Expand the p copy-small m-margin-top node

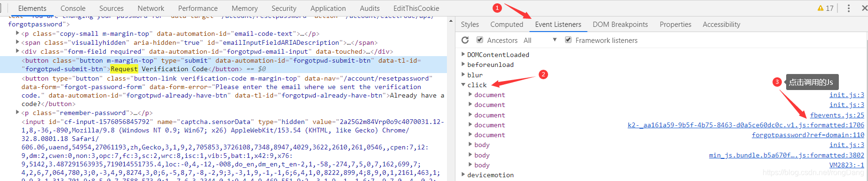tap(18, 33)
